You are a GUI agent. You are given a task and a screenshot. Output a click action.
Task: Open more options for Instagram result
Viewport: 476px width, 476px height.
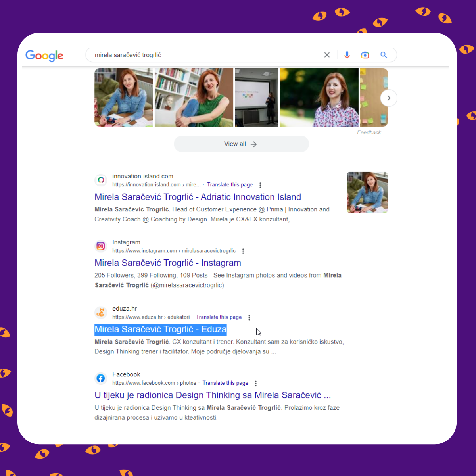click(x=243, y=251)
